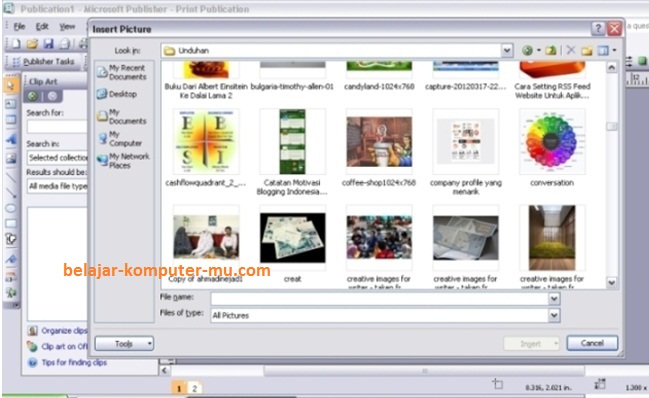Image resolution: width=649 pixels, height=398 pixels.
Task: Open My Network Places shortcut
Action: click(123, 161)
